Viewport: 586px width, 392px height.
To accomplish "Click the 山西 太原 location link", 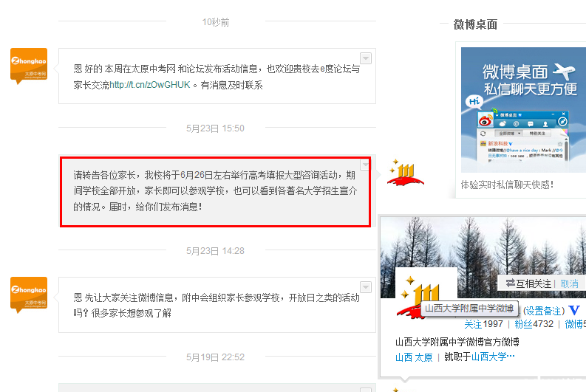I will tap(414, 357).
